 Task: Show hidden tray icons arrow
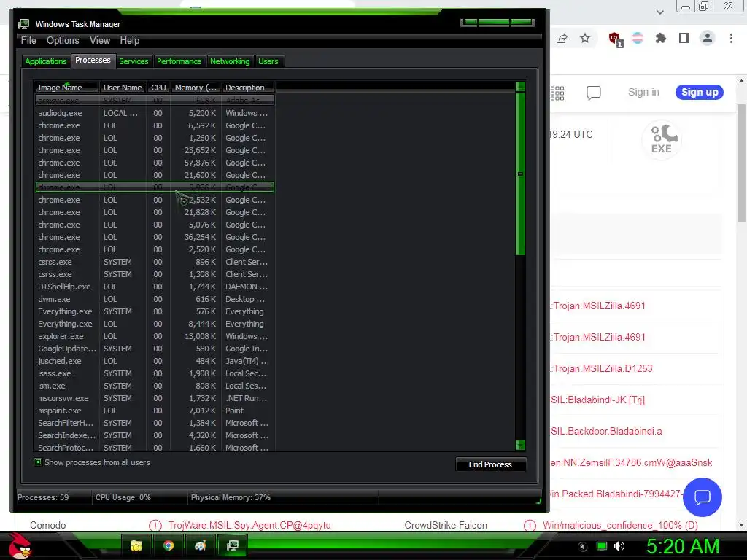tap(582, 546)
